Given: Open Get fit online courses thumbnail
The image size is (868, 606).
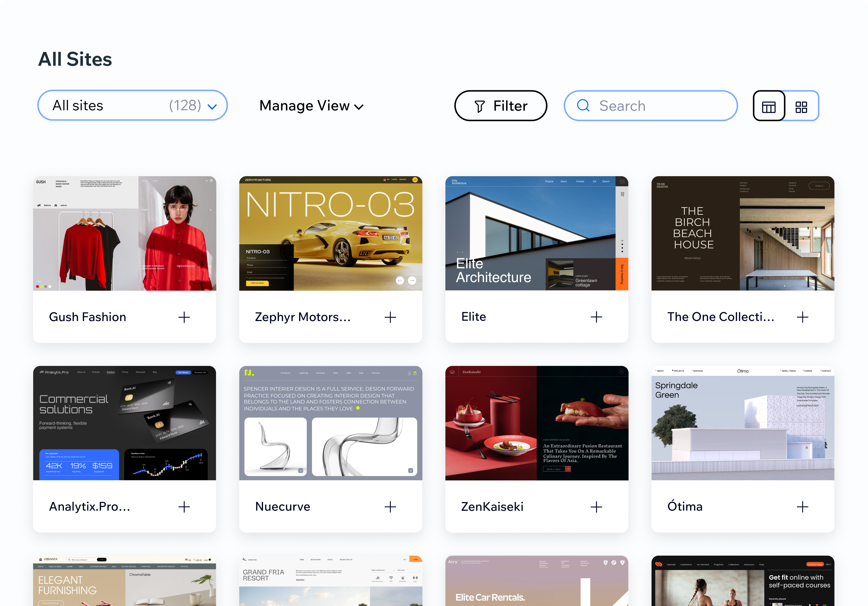Looking at the screenshot, I should click(743, 581).
